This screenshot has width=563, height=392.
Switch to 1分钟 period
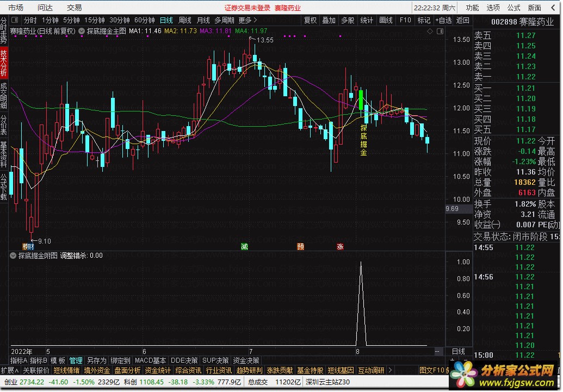point(50,21)
